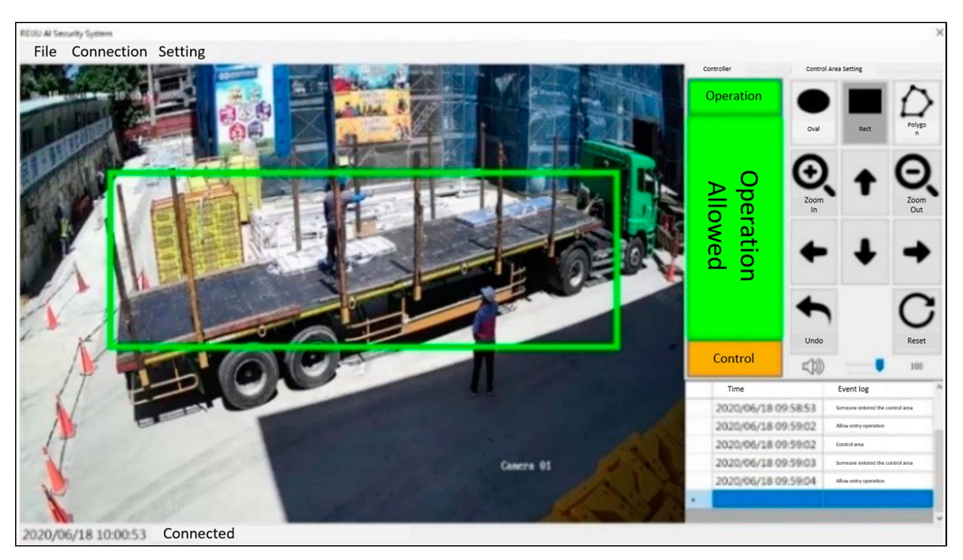The image size is (963, 560).
Task: Select the highlighted blue log row
Action: click(x=822, y=499)
